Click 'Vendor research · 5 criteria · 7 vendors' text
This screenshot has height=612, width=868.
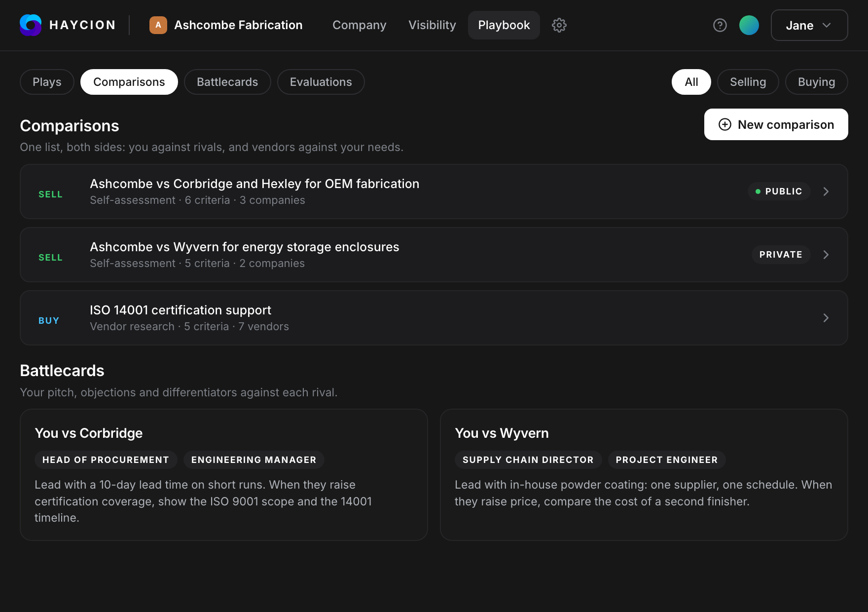click(x=189, y=327)
